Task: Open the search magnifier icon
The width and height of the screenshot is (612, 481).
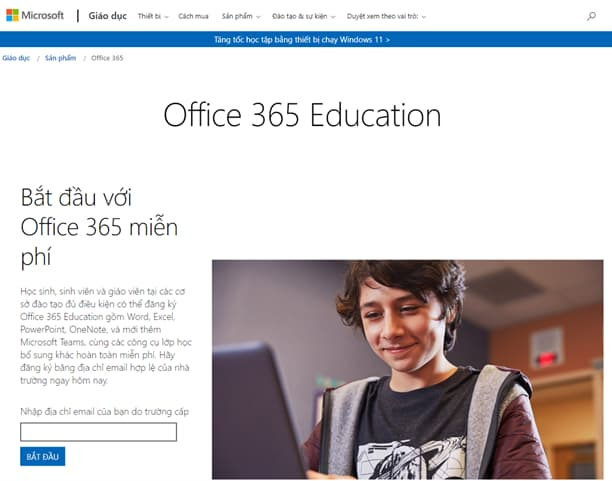Action: (x=591, y=16)
